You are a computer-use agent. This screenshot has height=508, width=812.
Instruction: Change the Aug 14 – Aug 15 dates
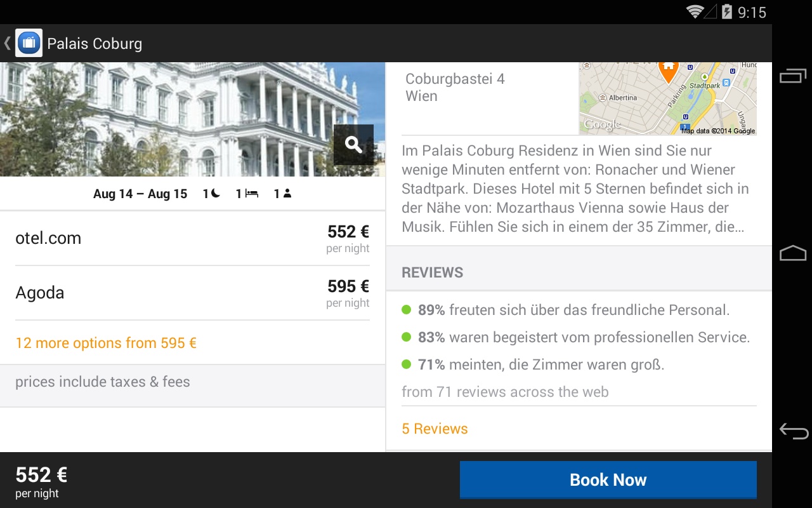(x=140, y=194)
